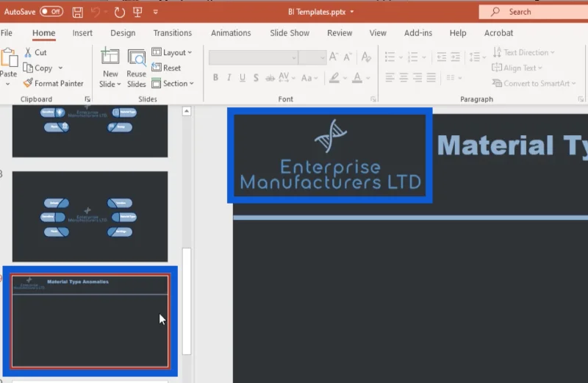Open the Clipboard dialog launcher

[87, 99]
